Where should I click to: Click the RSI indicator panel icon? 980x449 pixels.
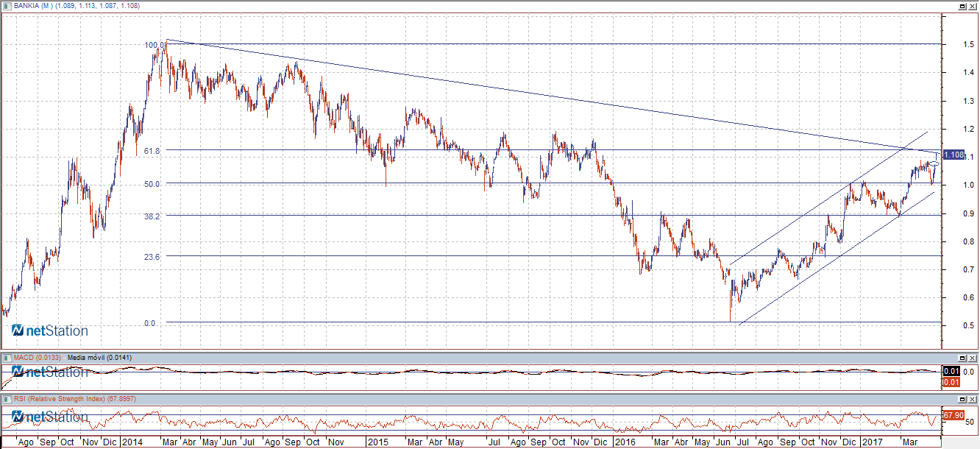point(7,399)
